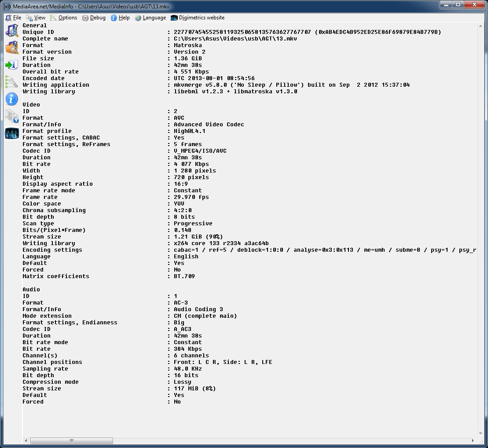Screen dimensions: 488x448
Task: Click the Open File sidebar icon
Action: 12,30
